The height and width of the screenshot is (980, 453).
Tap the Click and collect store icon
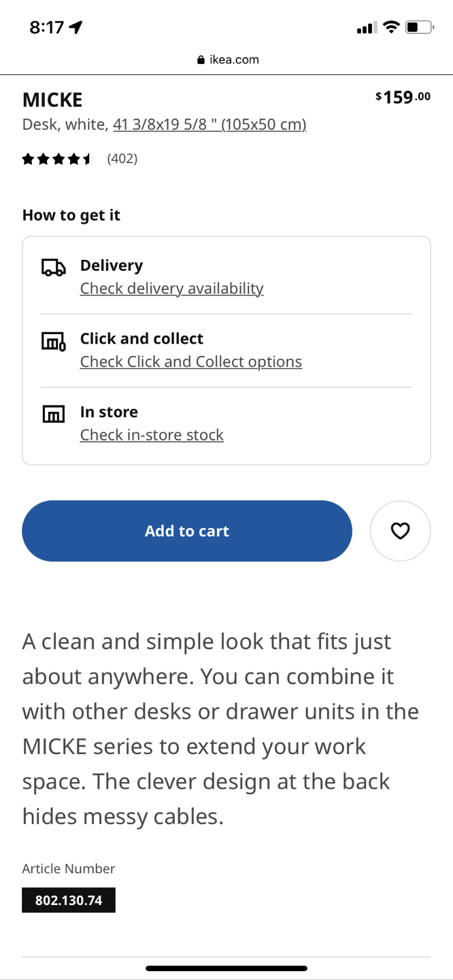coord(54,341)
